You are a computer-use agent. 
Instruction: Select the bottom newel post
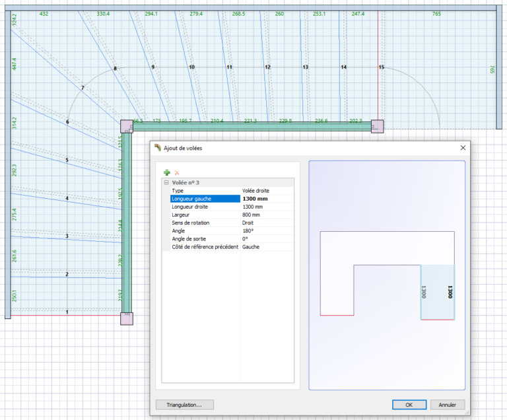point(127,319)
